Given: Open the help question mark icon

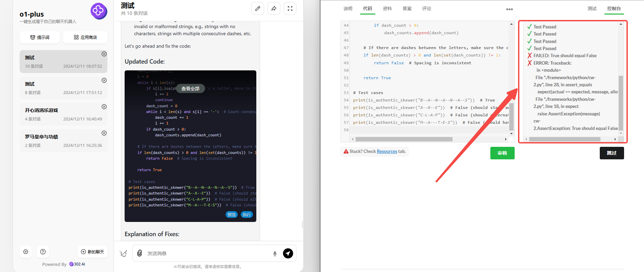Looking at the screenshot, I should (43, 252).
